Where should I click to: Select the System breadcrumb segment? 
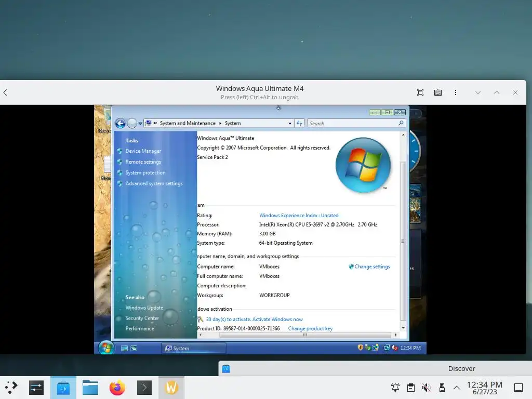tap(233, 123)
